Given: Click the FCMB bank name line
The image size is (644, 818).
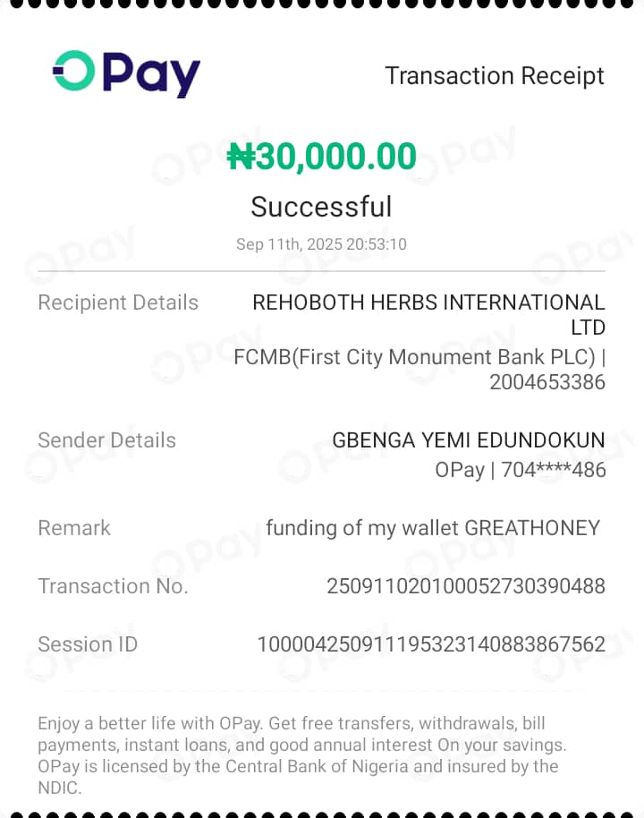Looking at the screenshot, I should coord(419,357).
